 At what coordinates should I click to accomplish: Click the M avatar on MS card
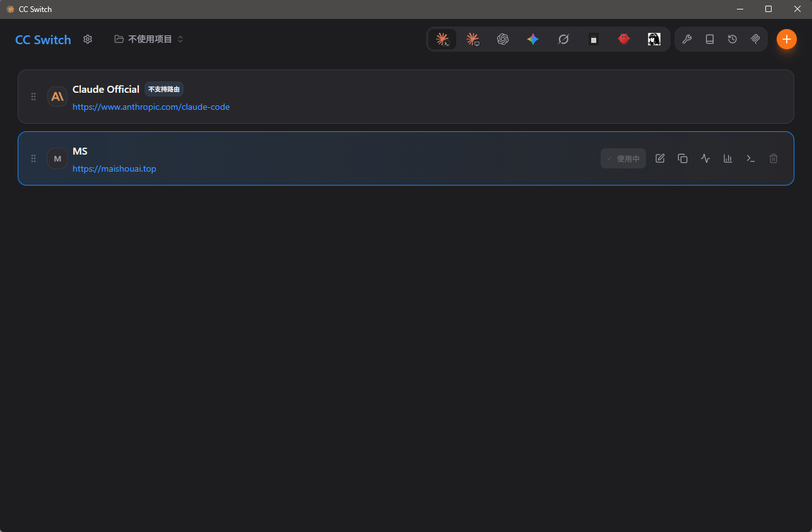tap(57, 158)
